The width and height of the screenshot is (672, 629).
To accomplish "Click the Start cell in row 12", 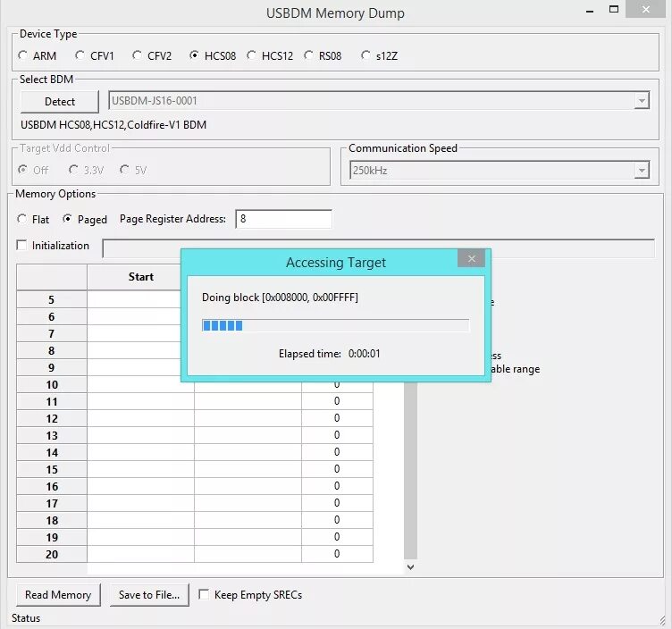I will click(x=140, y=418).
